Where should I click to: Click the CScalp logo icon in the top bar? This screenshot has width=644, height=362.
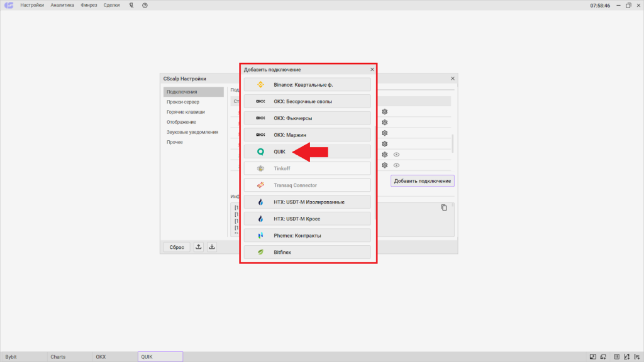coord(9,5)
